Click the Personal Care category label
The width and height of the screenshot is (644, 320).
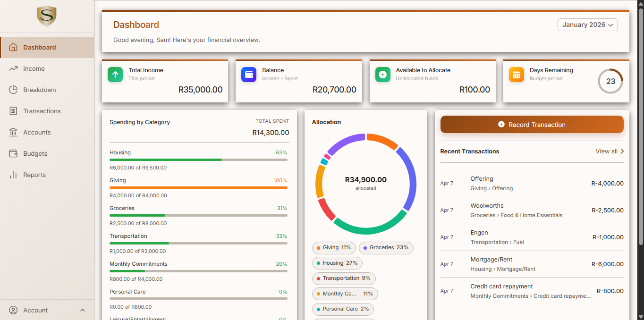[127, 292]
